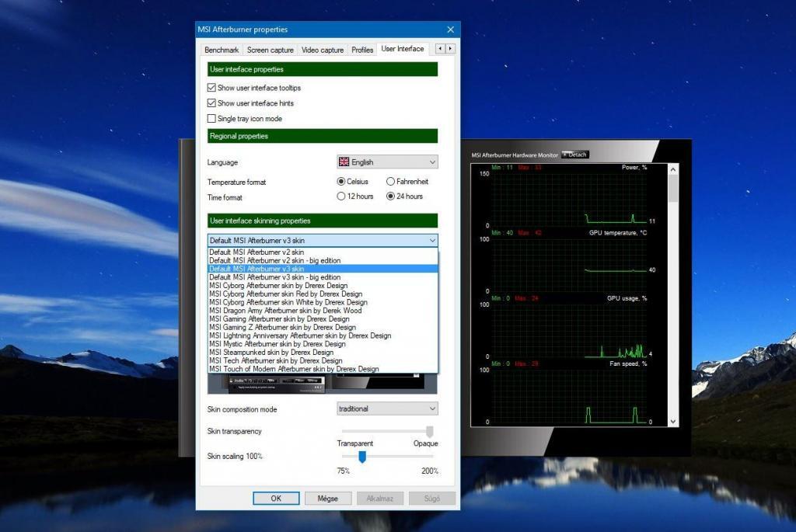Expand the Skin composition mode dropdown
The image size is (796, 532).
pos(387,409)
